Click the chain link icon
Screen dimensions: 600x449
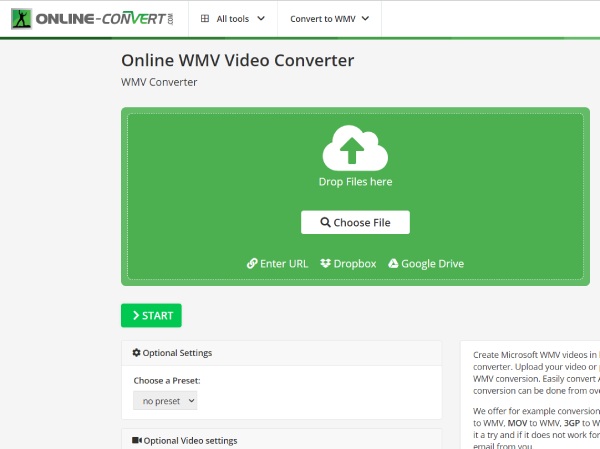(252, 263)
